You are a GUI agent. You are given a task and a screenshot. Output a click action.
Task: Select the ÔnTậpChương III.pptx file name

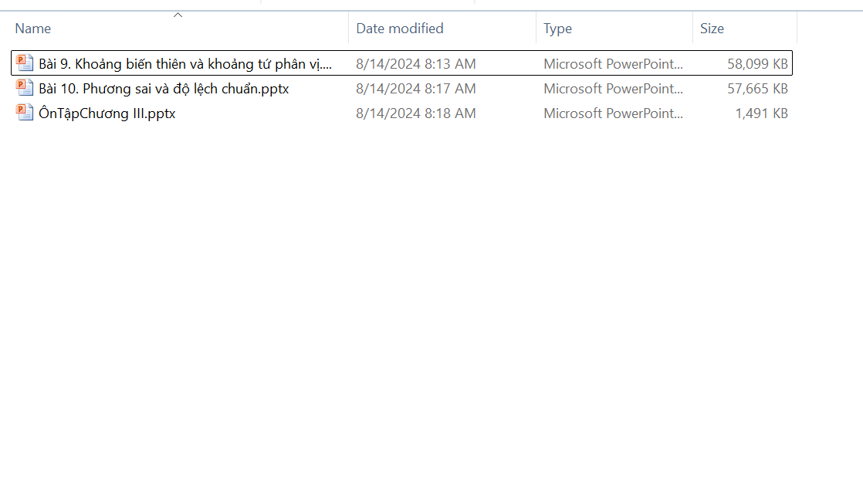click(x=107, y=113)
